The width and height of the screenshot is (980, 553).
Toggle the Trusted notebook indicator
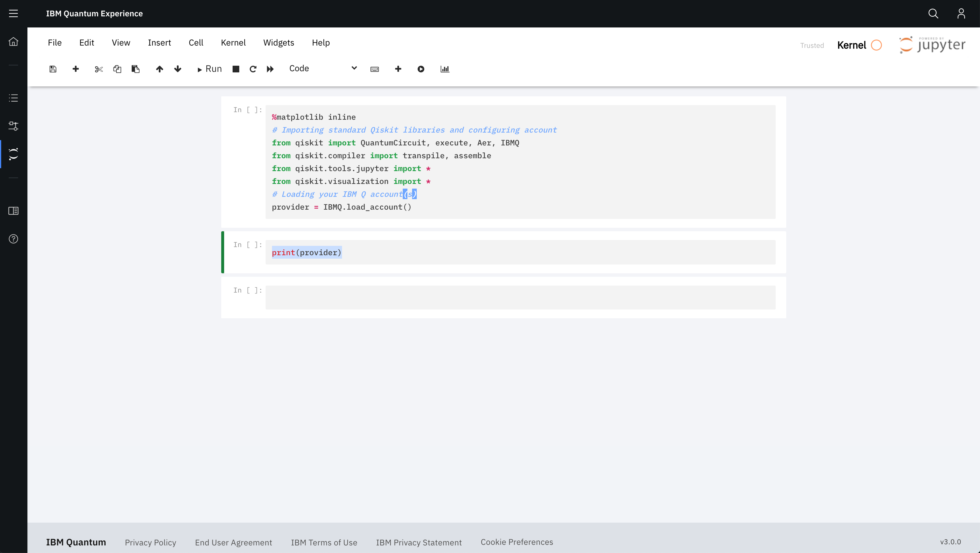point(812,45)
